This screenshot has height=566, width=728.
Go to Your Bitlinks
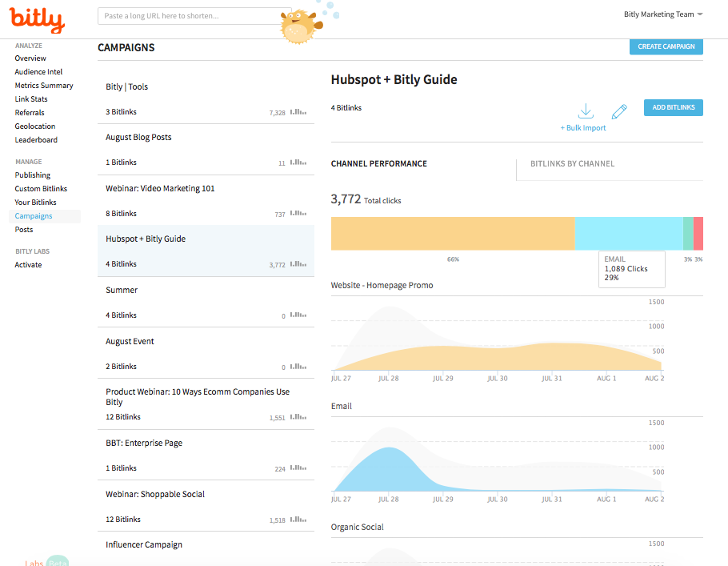35,202
